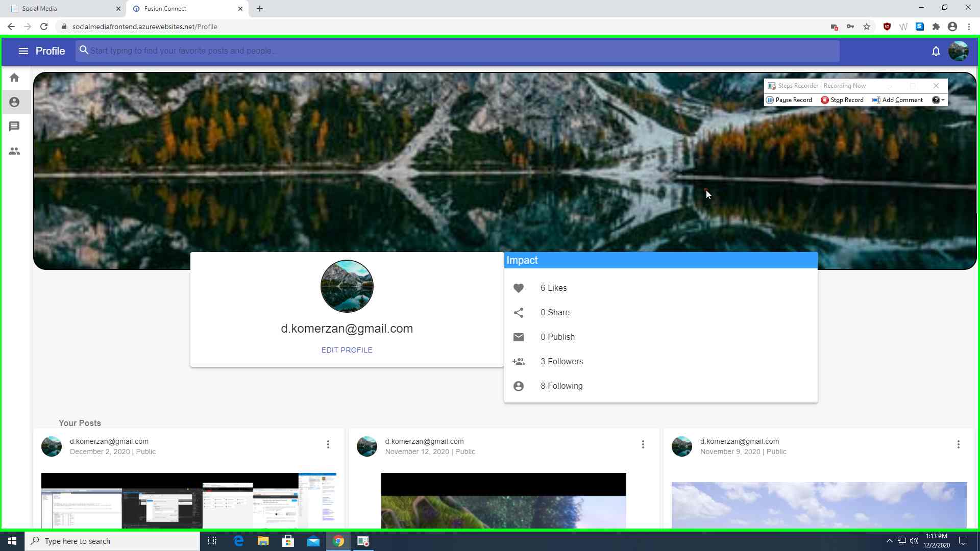Click the heart Likes icon
The height and width of the screenshot is (551, 980).
[519, 288]
